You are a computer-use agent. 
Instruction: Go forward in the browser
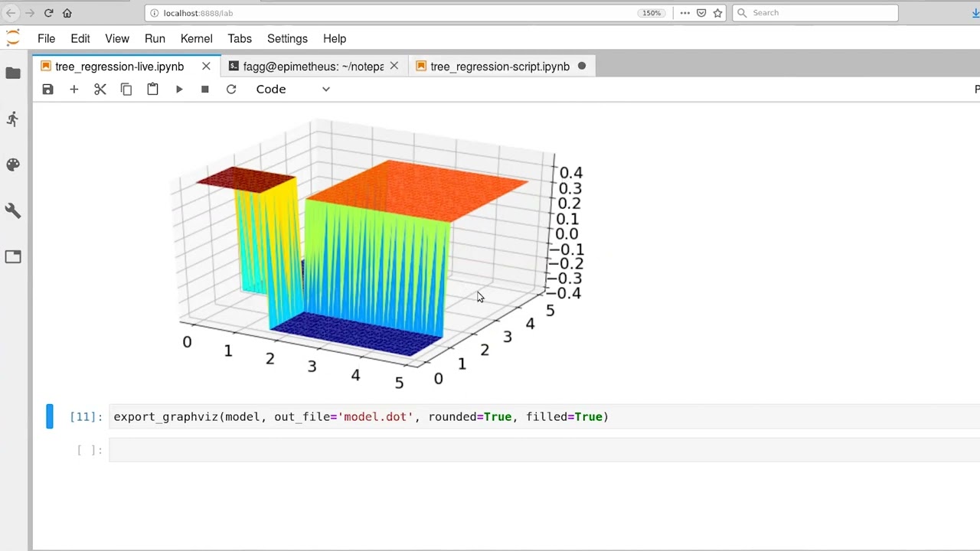pyautogui.click(x=30, y=13)
